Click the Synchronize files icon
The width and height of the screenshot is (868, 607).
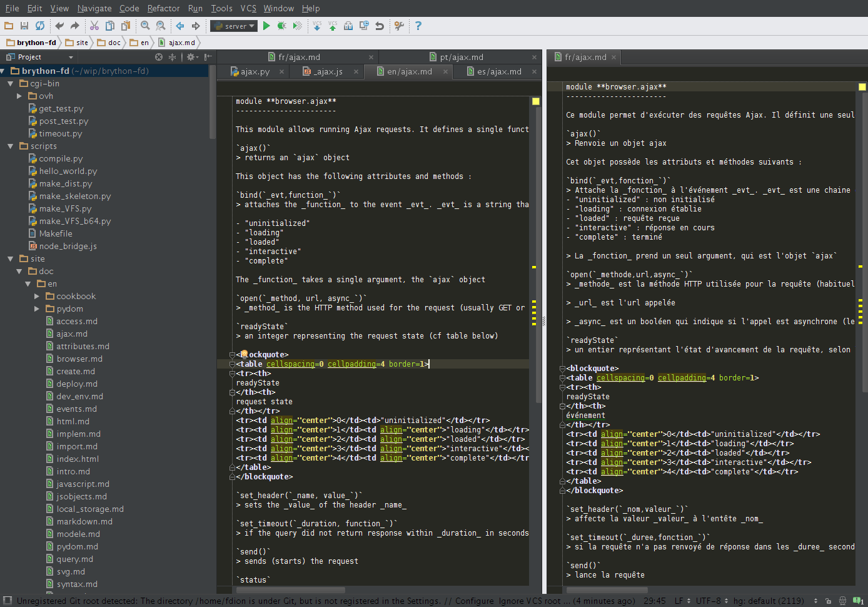click(x=39, y=26)
